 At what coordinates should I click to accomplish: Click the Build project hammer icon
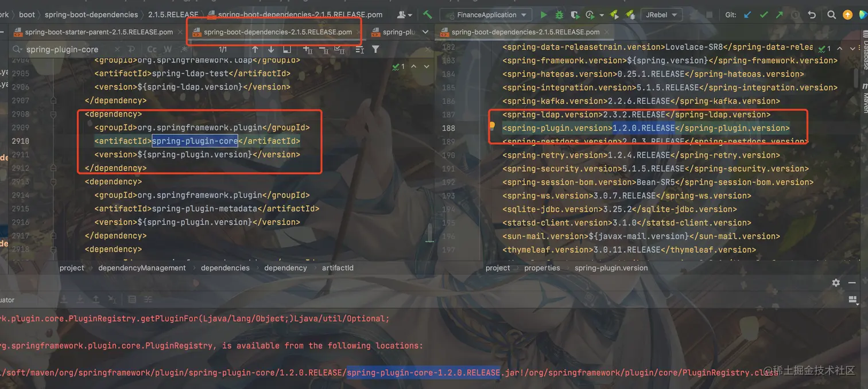[x=428, y=14]
